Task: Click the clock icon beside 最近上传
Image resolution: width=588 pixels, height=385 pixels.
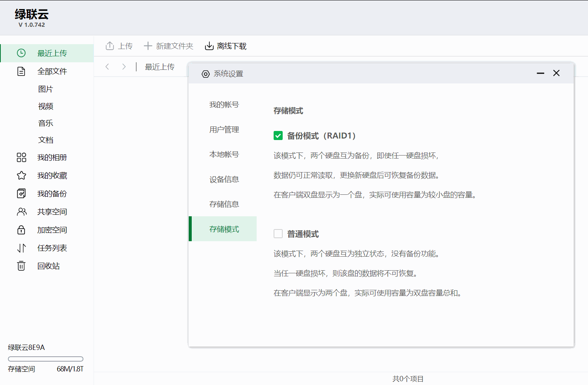Action: [x=22, y=53]
